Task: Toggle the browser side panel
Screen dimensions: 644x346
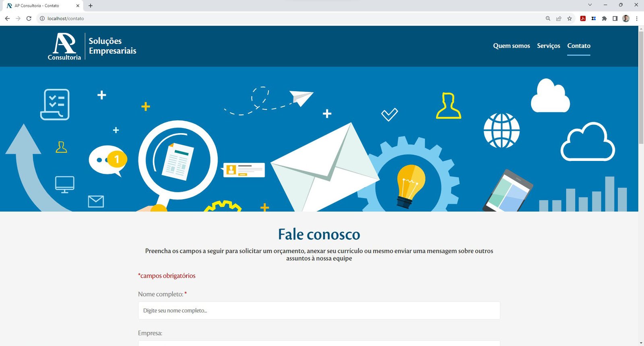Action: [x=615, y=19]
